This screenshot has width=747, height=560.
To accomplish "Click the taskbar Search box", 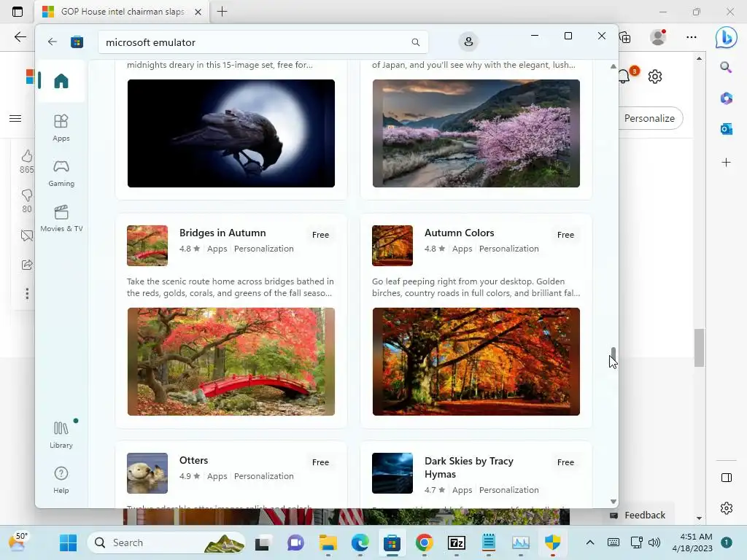I will [166, 542].
